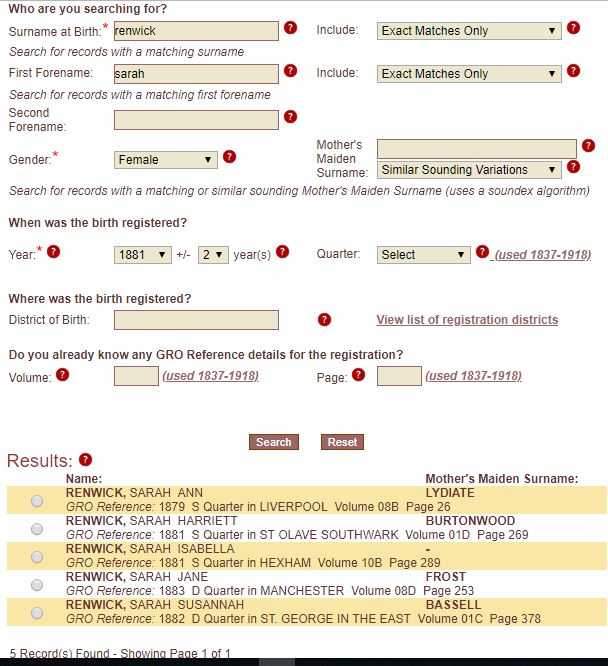Click used 1837-1918 link beside Volume
This screenshot has height=666, width=608.
210,376
